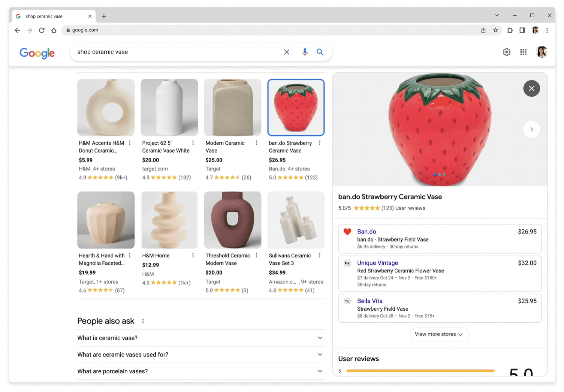Expand 'What are porcelain vases?' question
564x392 pixels.
pos(201,371)
